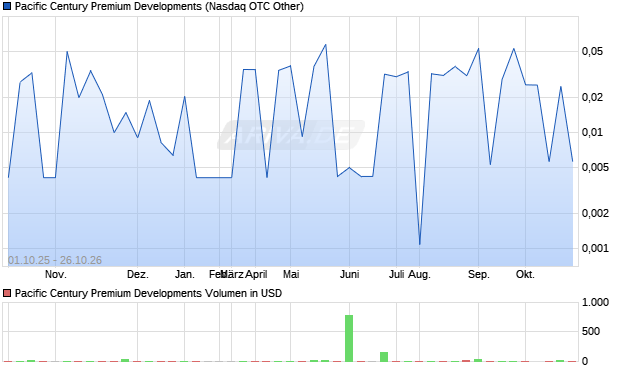Select the Aug. month label on the axis

tap(419, 274)
